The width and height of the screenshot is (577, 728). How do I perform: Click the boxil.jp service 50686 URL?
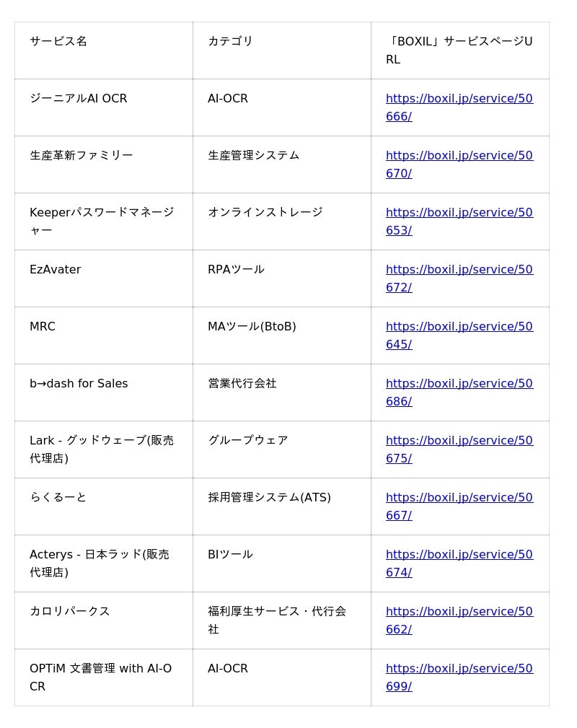point(459,384)
